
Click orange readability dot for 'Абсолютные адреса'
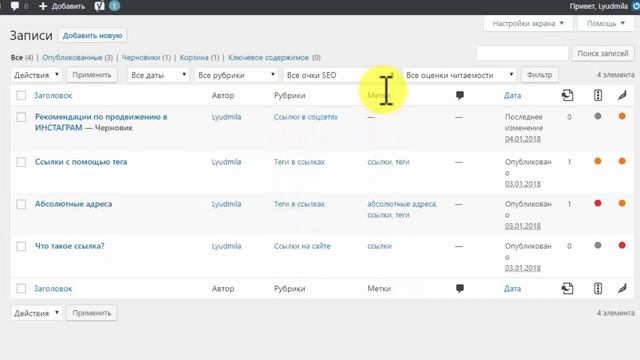click(622, 203)
